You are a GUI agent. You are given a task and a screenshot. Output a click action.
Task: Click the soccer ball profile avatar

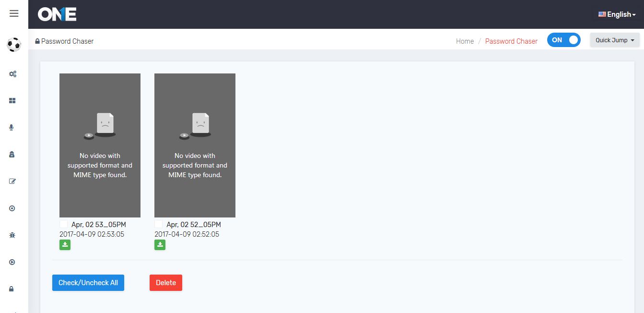tap(14, 45)
